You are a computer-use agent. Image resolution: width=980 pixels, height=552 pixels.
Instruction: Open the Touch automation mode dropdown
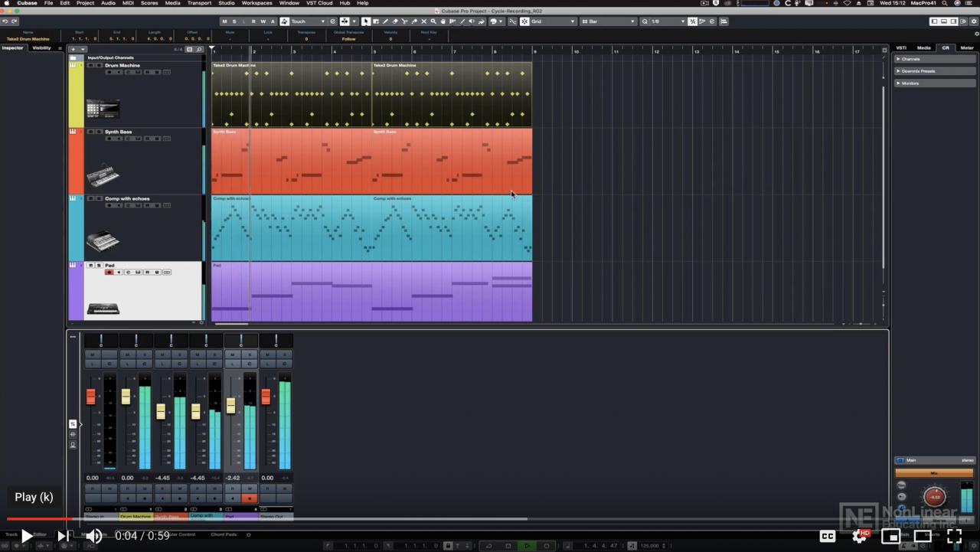307,21
